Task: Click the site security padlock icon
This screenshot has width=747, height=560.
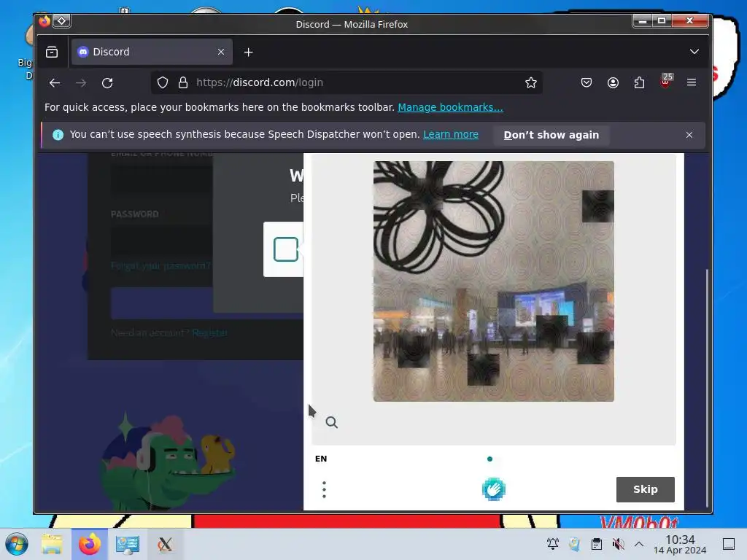Action: [183, 83]
